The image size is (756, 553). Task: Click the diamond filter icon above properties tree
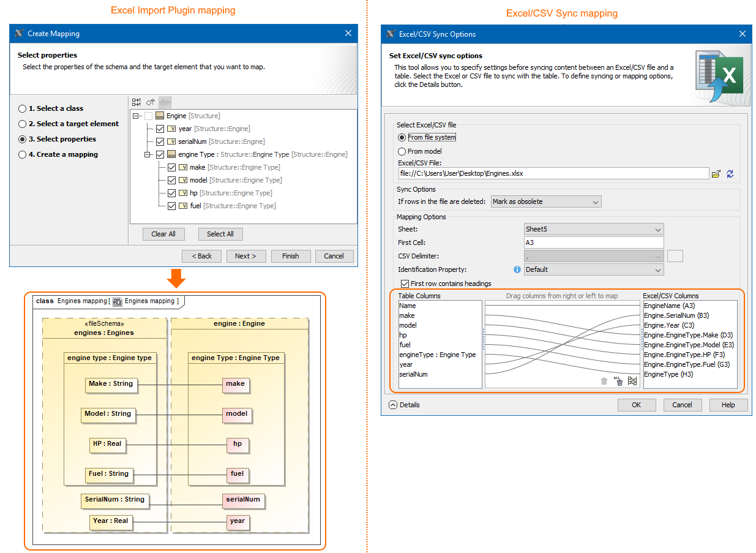click(x=151, y=102)
